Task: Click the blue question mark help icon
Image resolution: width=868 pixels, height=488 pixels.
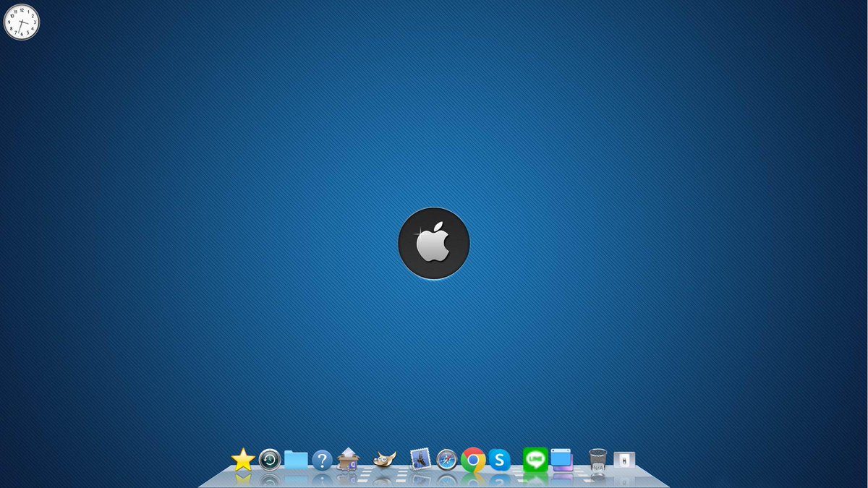Action: point(322,460)
